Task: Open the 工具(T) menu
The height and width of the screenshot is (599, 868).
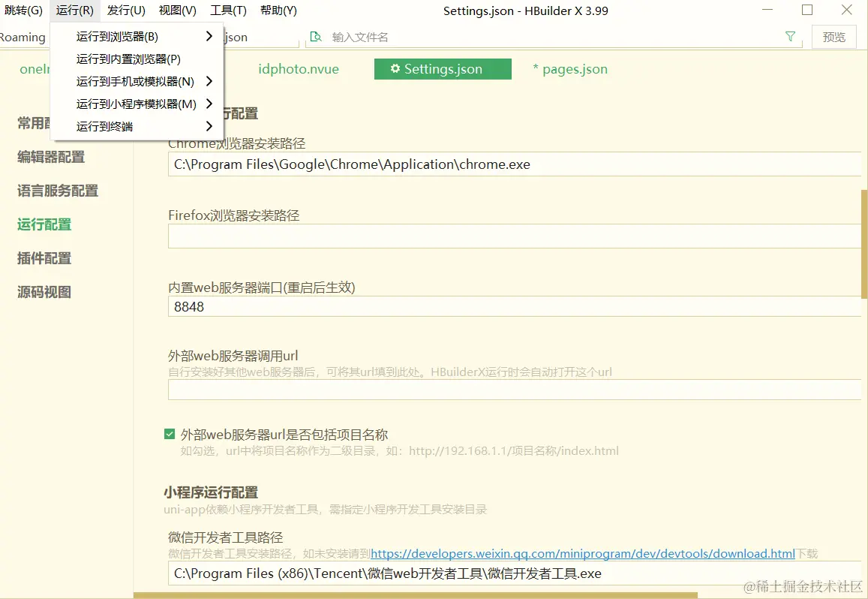Action: [228, 10]
